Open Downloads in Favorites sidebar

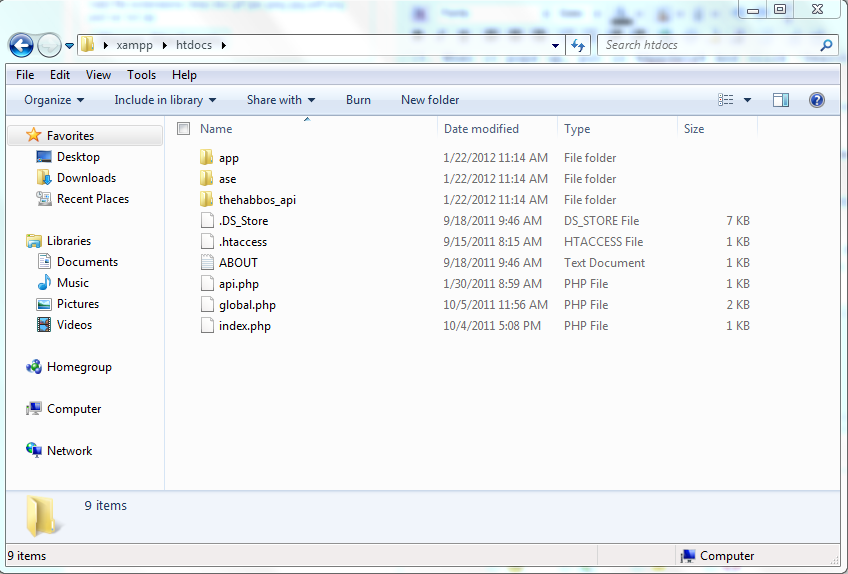coord(86,178)
